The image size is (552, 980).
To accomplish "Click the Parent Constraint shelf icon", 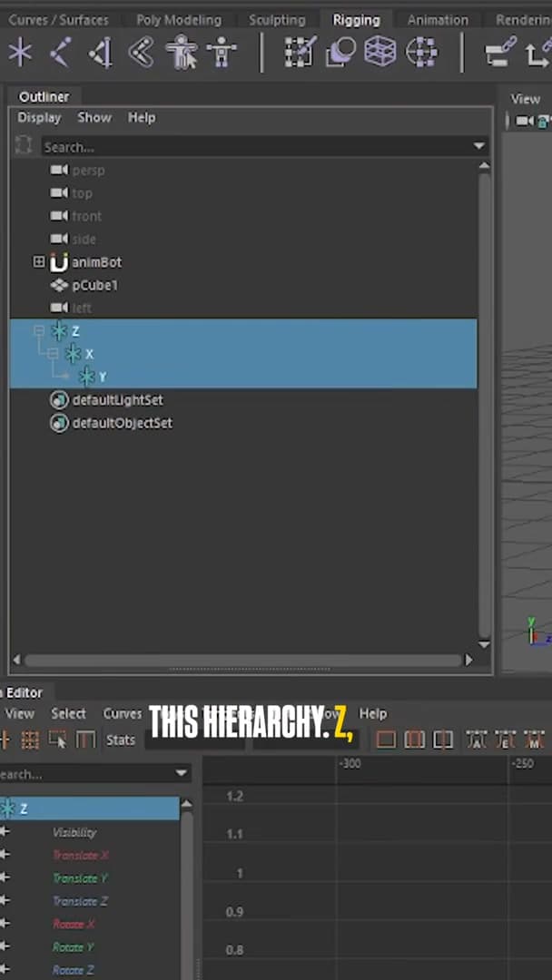I will tap(500, 52).
